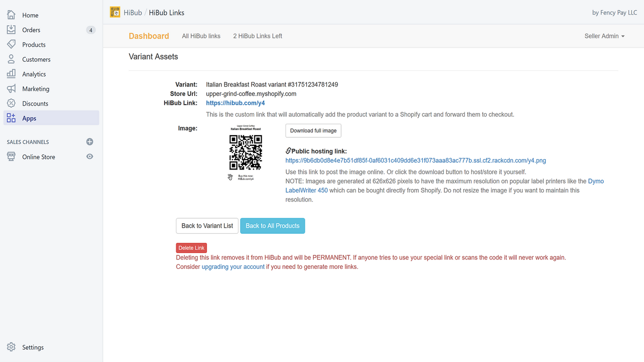644x362 pixels.
Task: Go to the Customers page
Action: pyautogui.click(x=36, y=59)
